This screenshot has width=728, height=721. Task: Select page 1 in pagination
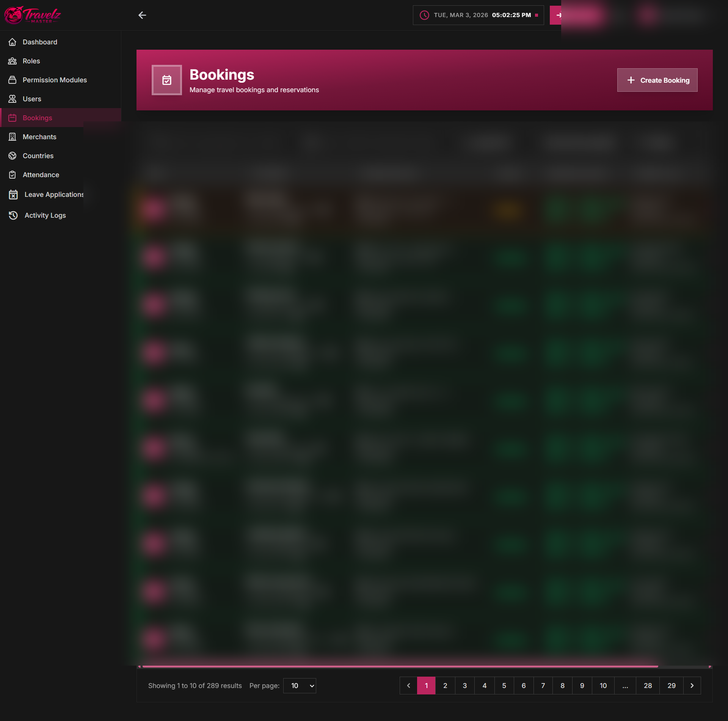point(426,686)
